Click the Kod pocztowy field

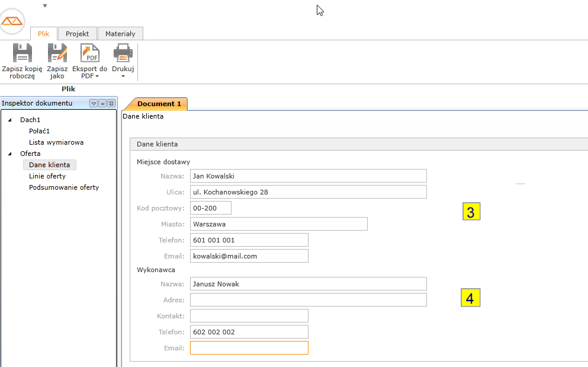pyautogui.click(x=211, y=208)
